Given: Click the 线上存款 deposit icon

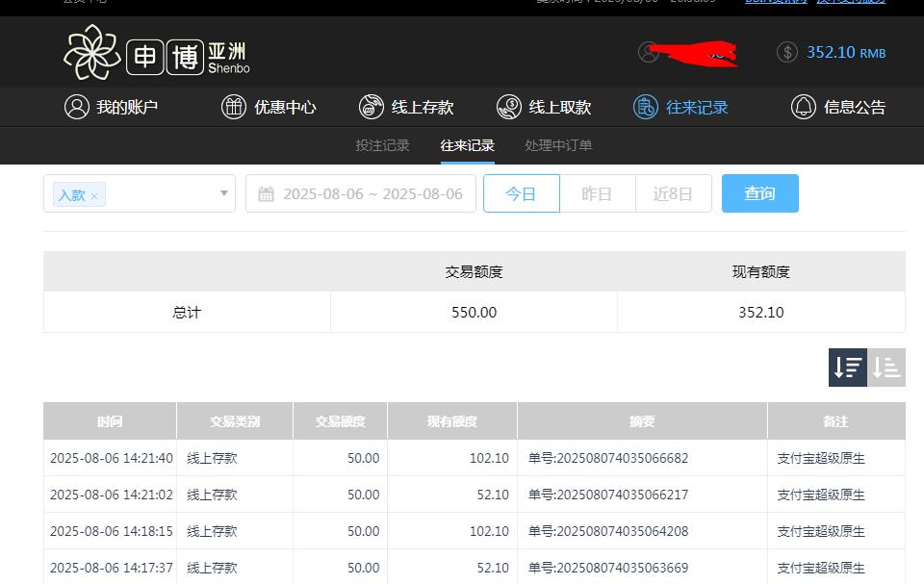Looking at the screenshot, I should coord(371,107).
